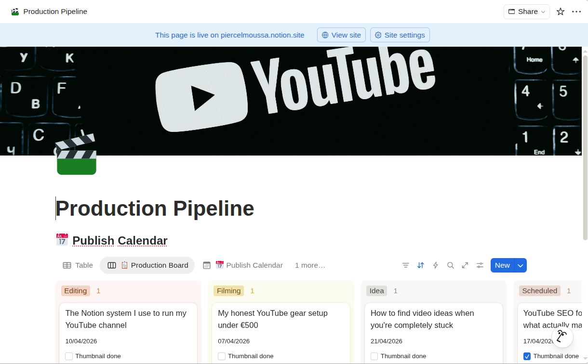Viewport: 588px width, 364px height.
Task: Open the Share dropdown
Action: point(527,12)
